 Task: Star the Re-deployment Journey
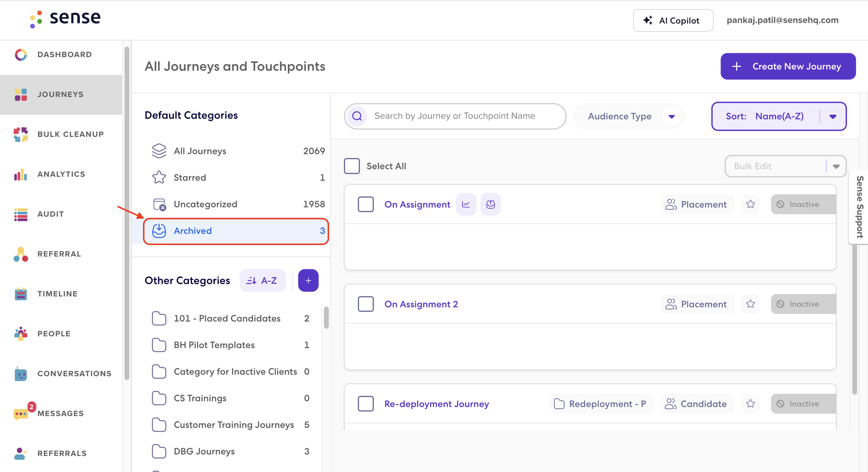tap(750, 404)
